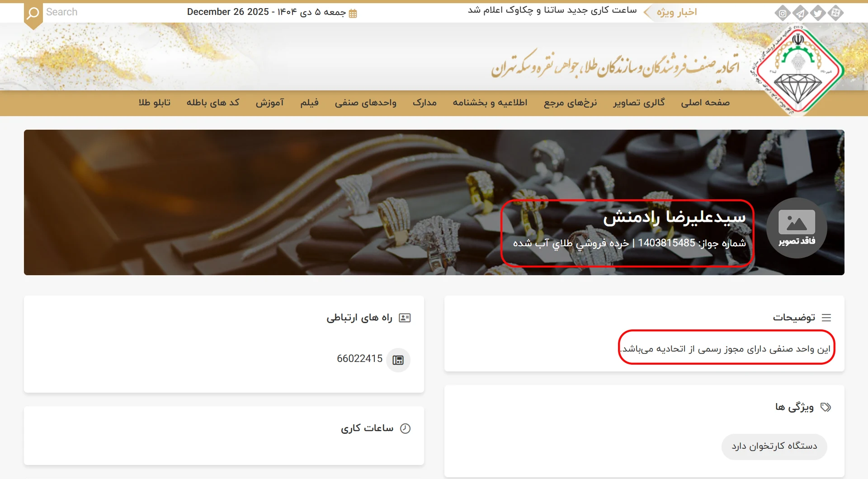The image size is (868, 479).
Task: Open the Instagram social link icon
Action: (783, 14)
